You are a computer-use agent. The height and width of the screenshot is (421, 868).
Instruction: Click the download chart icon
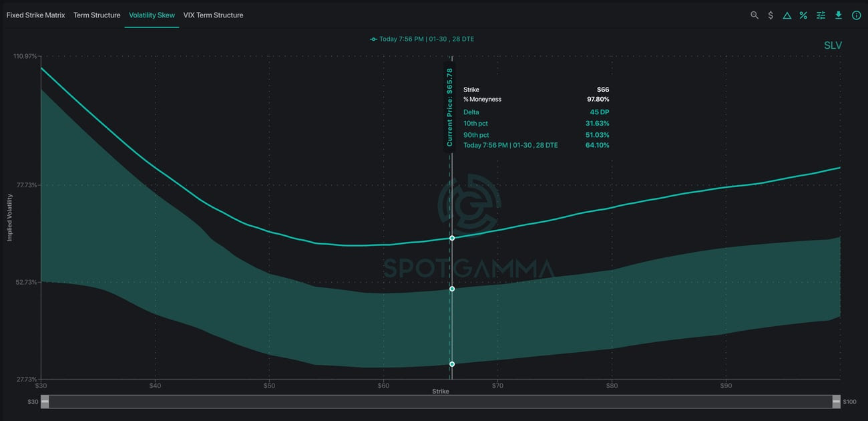(x=839, y=15)
